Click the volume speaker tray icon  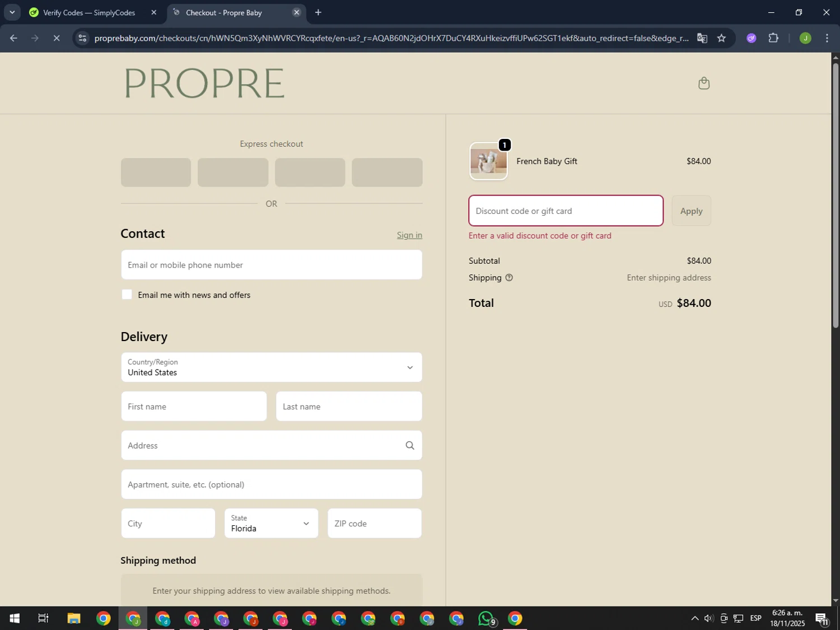point(709,618)
